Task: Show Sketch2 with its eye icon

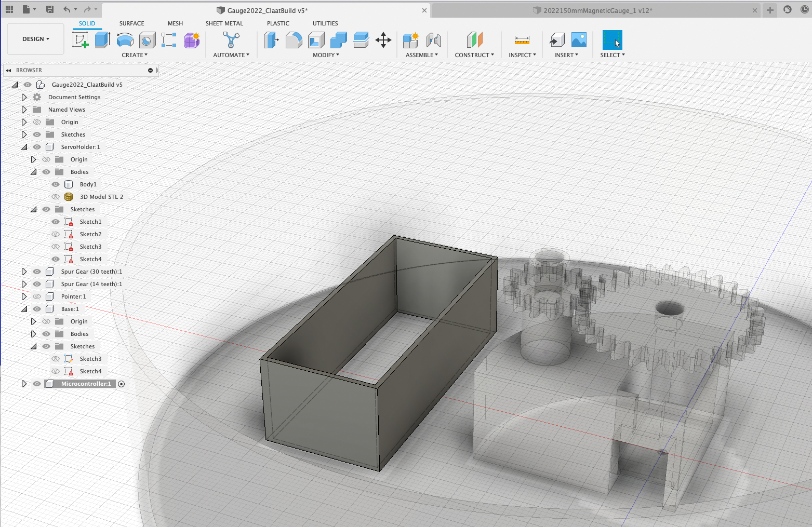Action: [56, 234]
